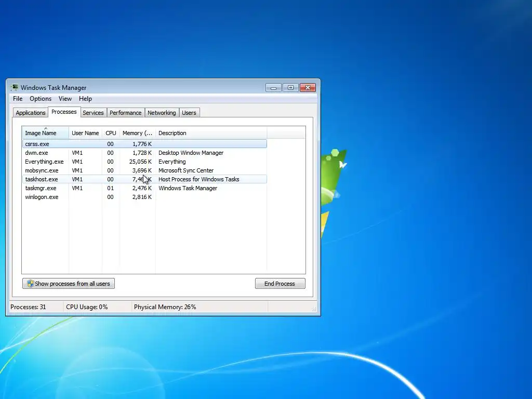This screenshot has width=532, height=399.
Task: Click the 2,816 K memory value
Action: [142, 197]
